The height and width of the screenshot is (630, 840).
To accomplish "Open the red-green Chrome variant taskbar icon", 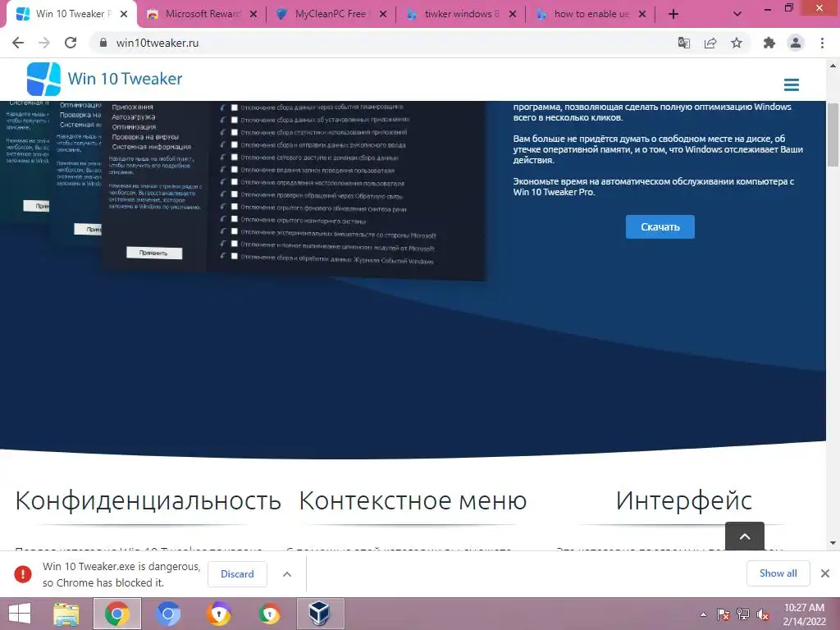I will click(x=269, y=614).
